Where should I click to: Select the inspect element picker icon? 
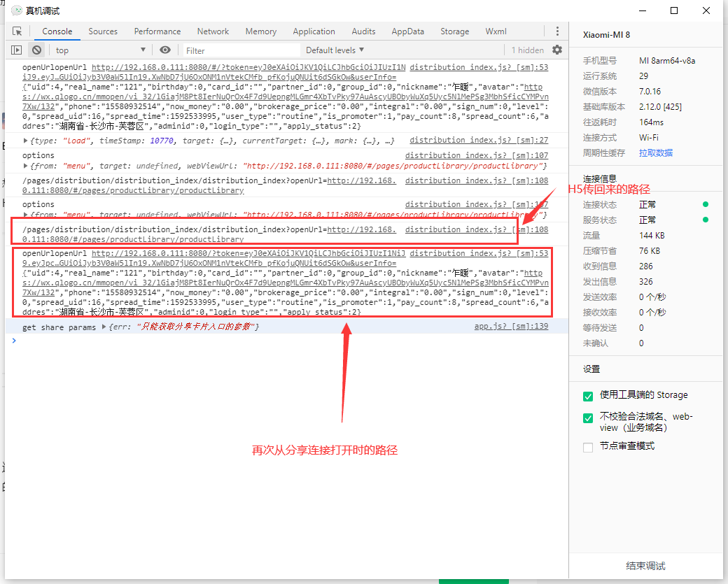17,31
